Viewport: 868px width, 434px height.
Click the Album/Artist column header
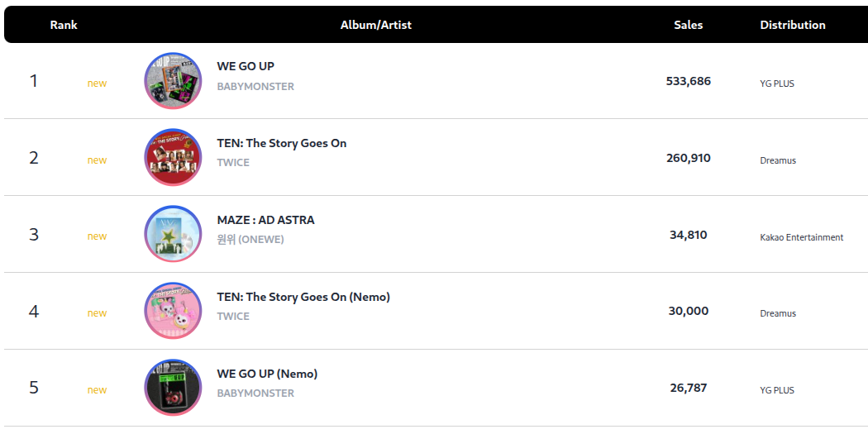click(375, 25)
